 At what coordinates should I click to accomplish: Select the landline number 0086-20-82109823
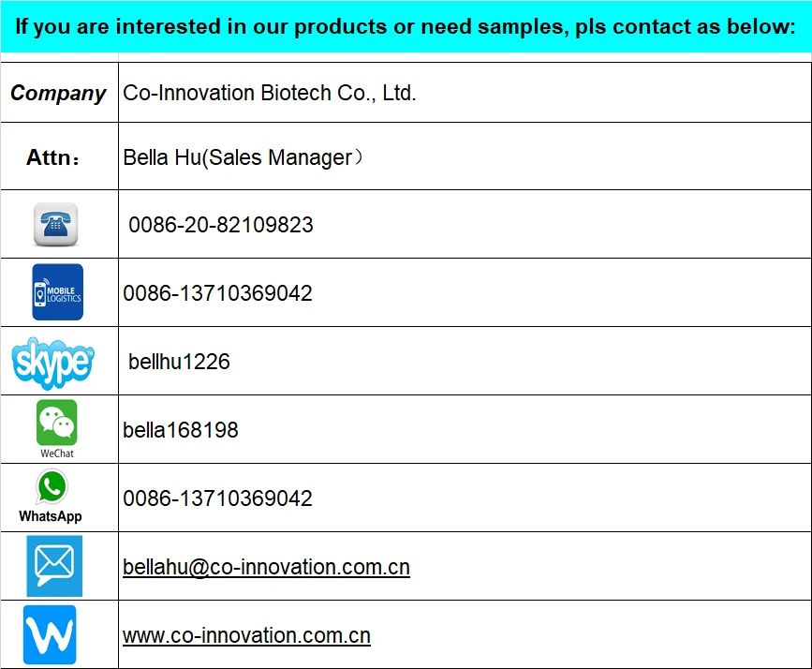point(221,225)
